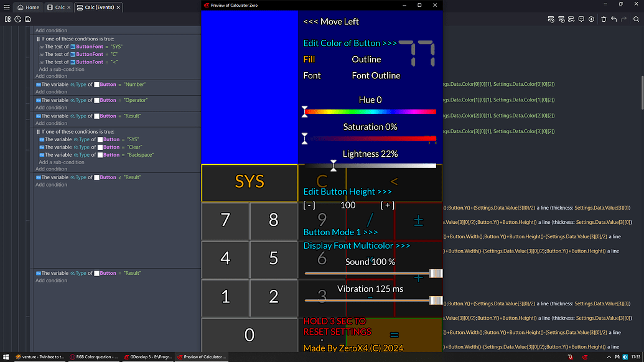Click the Sound volume slider handle
Image resolution: width=644 pixels, height=362 pixels.
[x=436, y=273]
